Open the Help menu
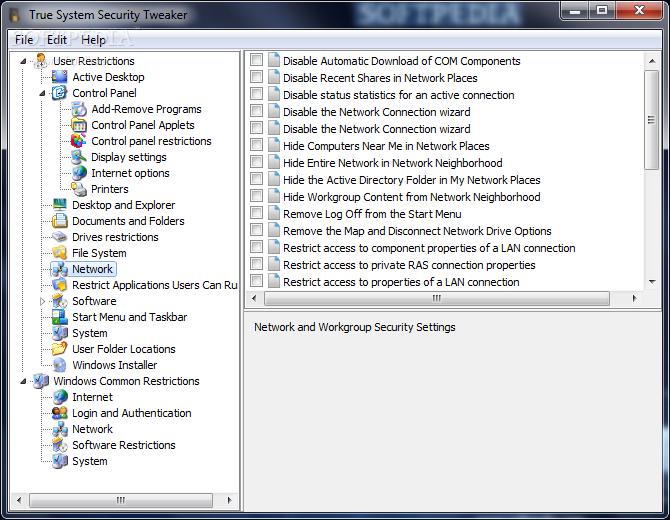Image resolution: width=670 pixels, height=520 pixels. (x=93, y=40)
